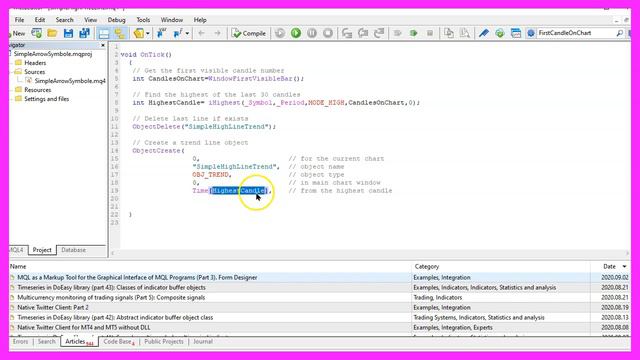Click the pause debugging icon
This screenshot has width=640, height=360.
(312, 33)
